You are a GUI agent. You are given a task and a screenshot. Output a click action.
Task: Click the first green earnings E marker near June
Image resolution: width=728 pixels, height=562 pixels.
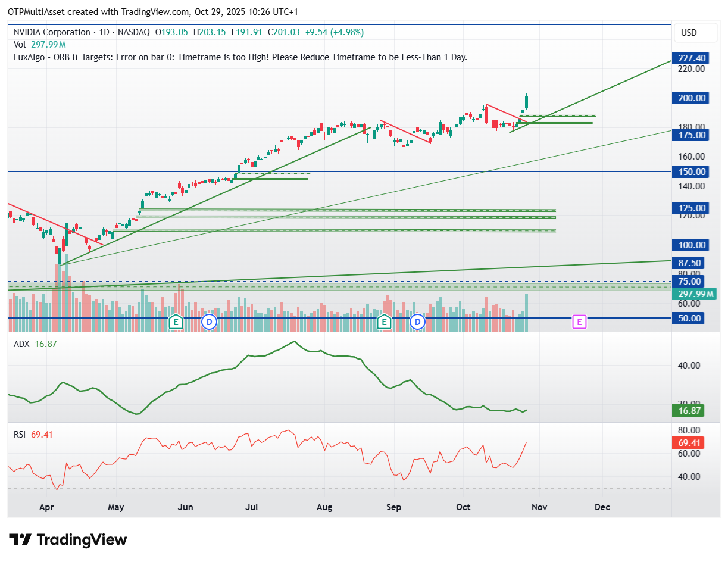pos(175,322)
